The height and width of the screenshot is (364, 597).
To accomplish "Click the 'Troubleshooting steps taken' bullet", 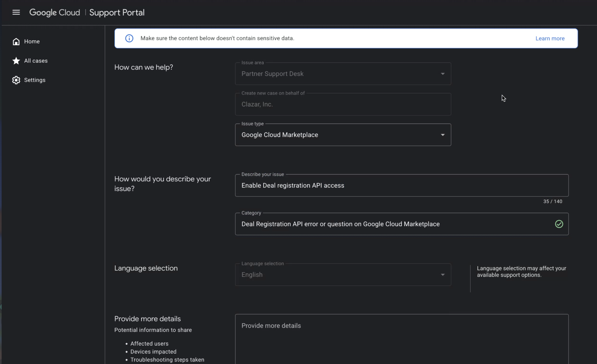I will [x=167, y=360].
